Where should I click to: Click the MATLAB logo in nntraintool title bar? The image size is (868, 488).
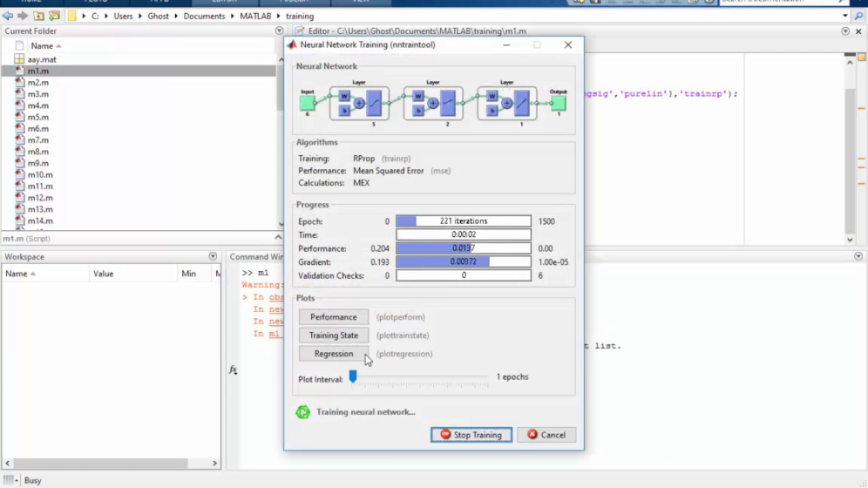292,45
